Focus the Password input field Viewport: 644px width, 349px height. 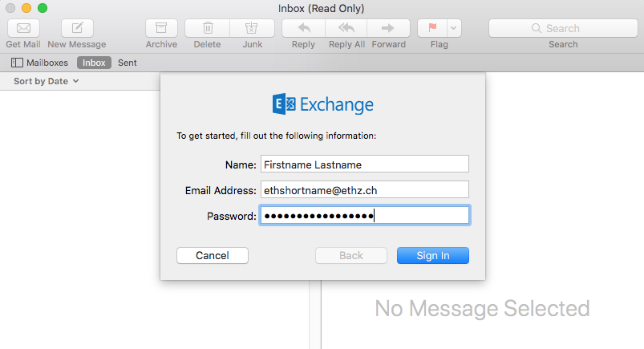point(365,215)
